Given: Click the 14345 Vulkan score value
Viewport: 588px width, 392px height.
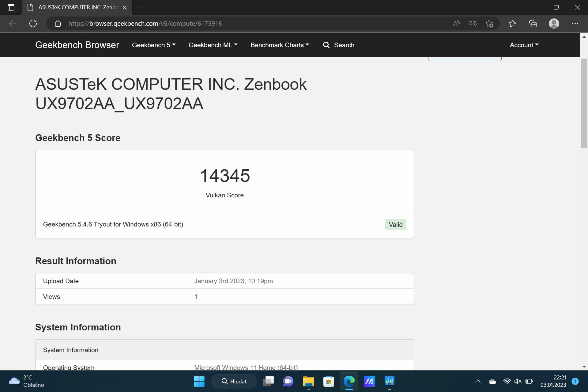Looking at the screenshot, I should 225,176.
